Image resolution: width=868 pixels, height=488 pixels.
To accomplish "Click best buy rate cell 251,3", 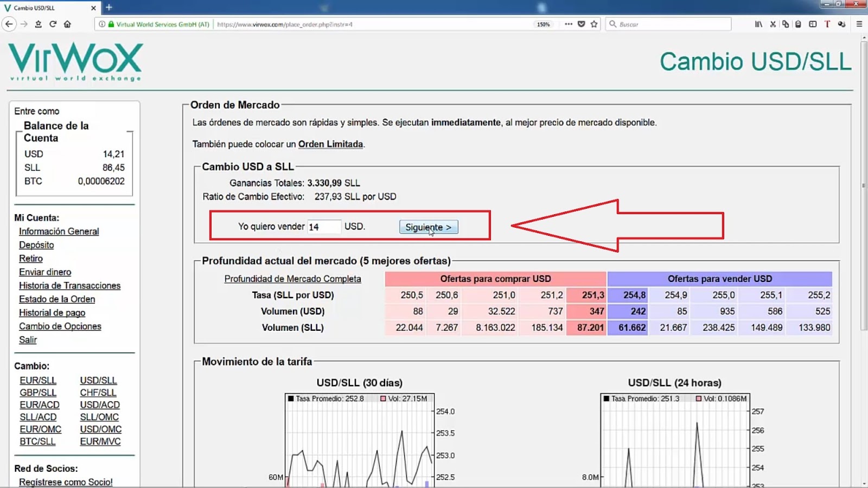I will pos(586,295).
